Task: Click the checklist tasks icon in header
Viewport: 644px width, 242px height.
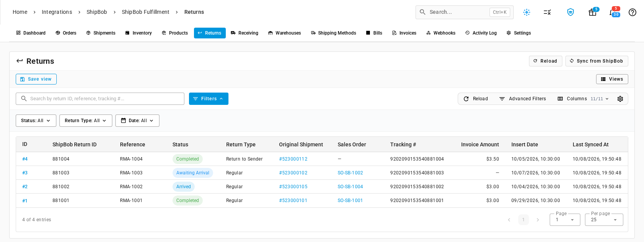Action: coord(547,12)
